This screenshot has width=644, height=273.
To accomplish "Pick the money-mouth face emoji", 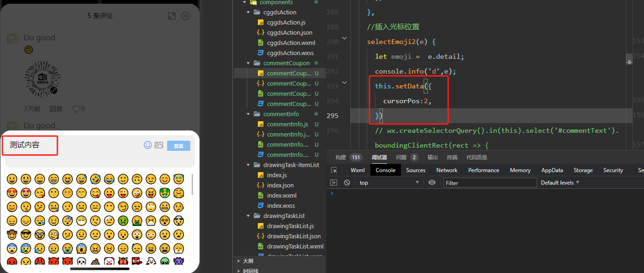I will [164, 193].
